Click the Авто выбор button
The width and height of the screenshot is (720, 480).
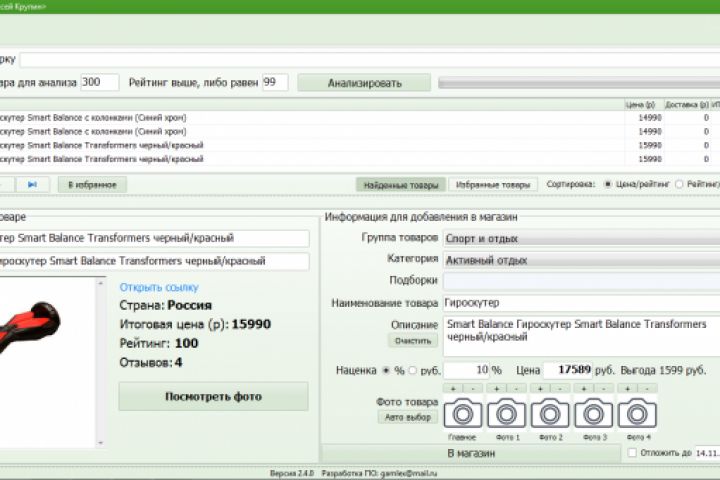(x=408, y=418)
